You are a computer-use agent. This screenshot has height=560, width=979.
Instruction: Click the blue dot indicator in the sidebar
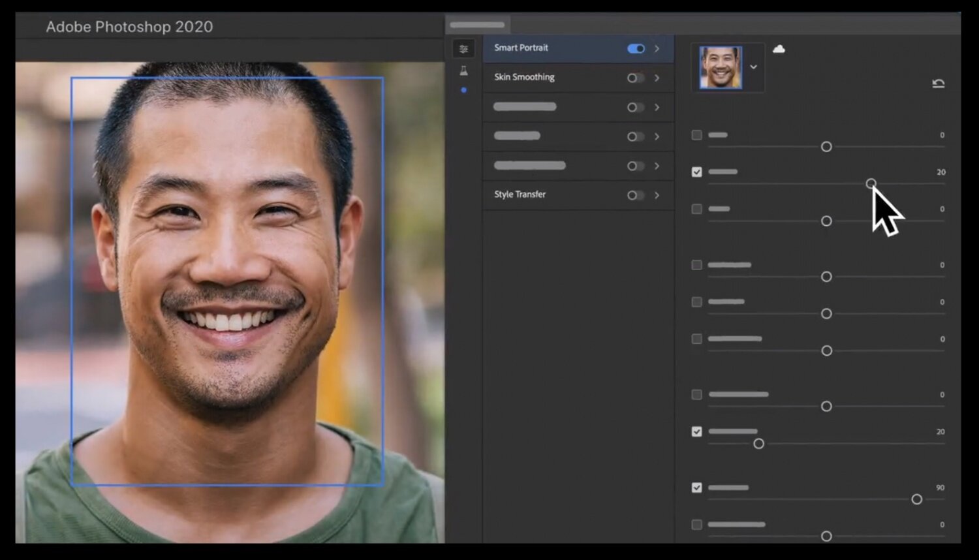(x=463, y=90)
